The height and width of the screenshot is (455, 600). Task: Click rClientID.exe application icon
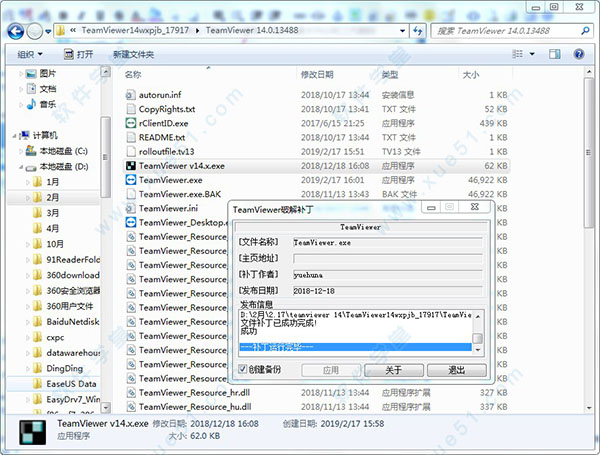tap(131, 123)
